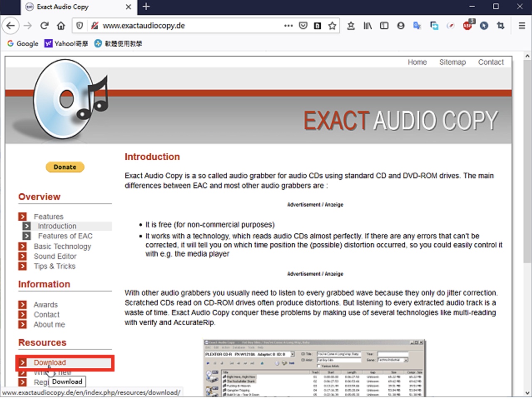This screenshot has width=532, height=399.
Task: Open Sound Editor sidebar link
Action: (55, 256)
